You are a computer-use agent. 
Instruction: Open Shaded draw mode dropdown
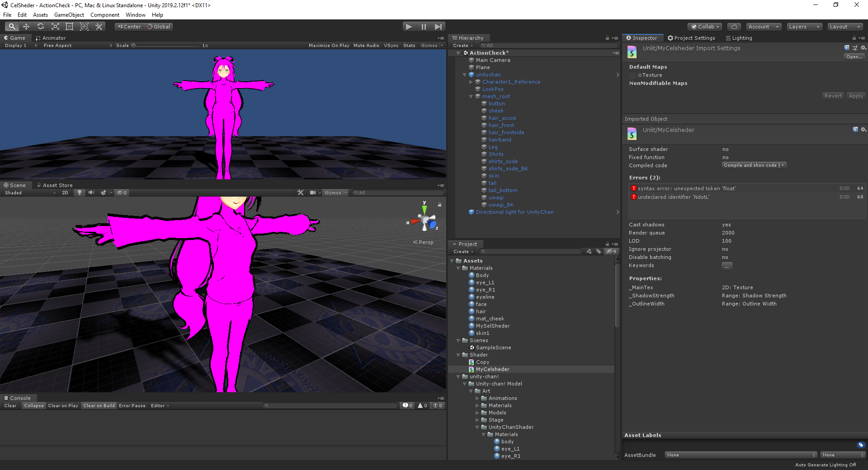pos(30,193)
